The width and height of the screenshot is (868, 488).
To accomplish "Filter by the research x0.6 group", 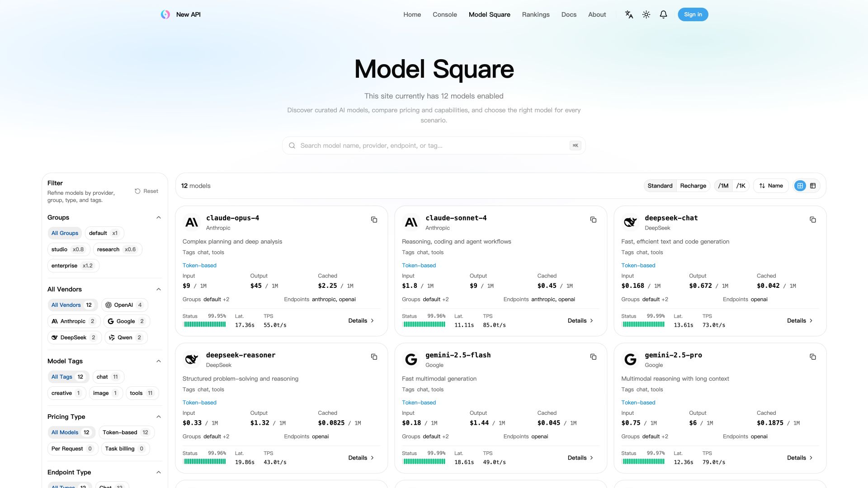I will tap(117, 249).
